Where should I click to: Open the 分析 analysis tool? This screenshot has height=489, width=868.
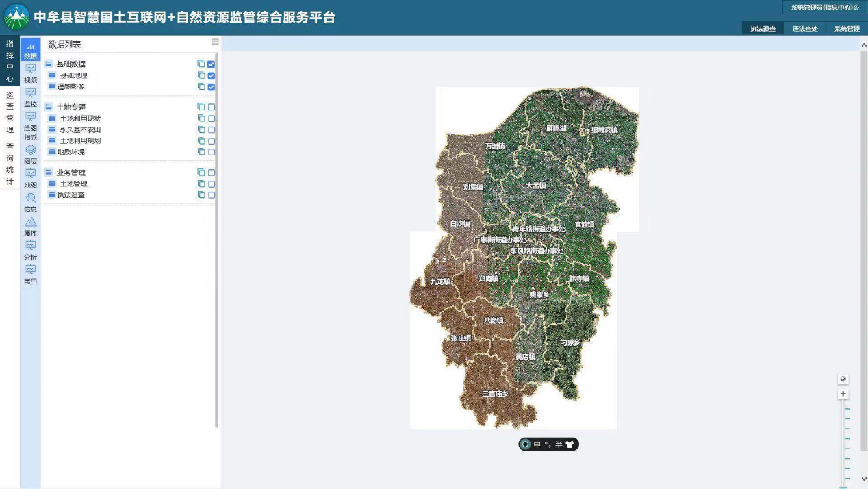click(x=30, y=249)
